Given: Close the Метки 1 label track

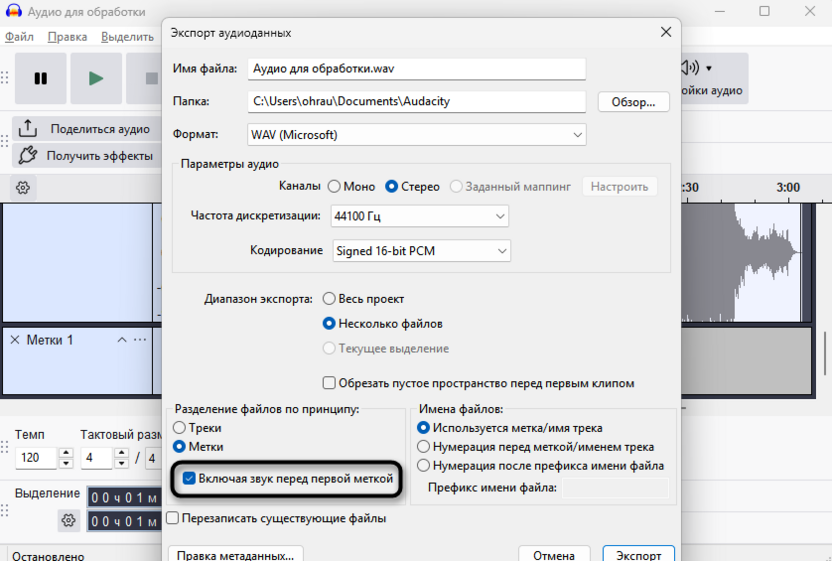Looking at the screenshot, I should (x=15, y=340).
